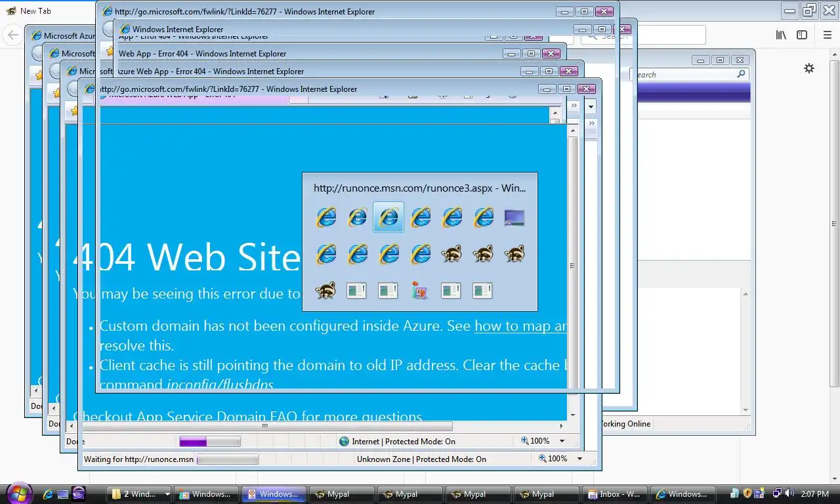Screen dimensions: 840x504
Task: Click the magnifier zoom icon beside the Done status bar's 100%
Action: (x=525, y=441)
